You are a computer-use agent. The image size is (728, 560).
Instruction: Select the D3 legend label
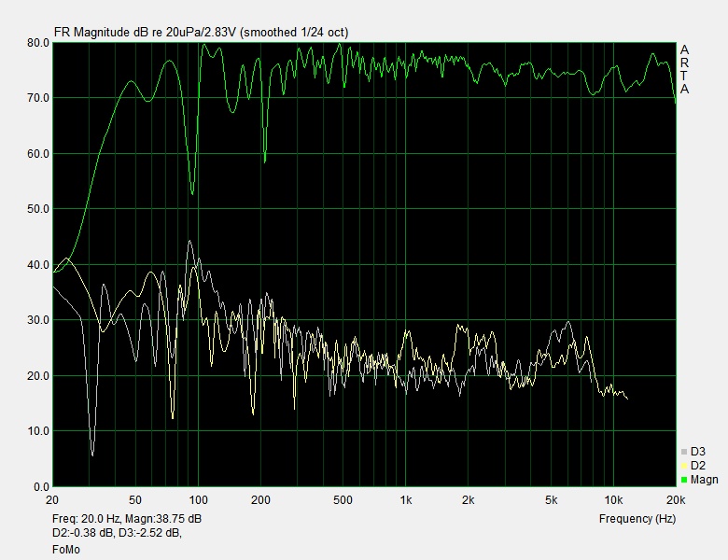click(x=698, y=452)
